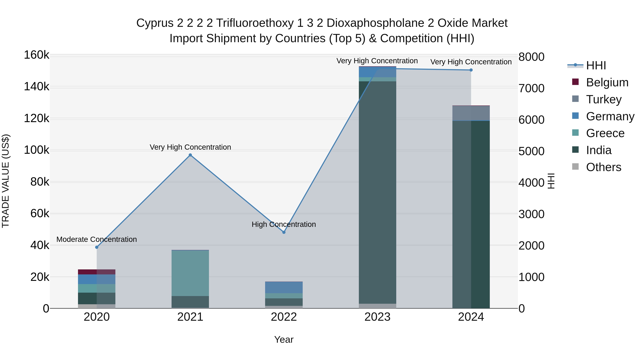This screenshot has height=362, width=644.
Task: Click the chart title text
Action: [x=322, y=31]
